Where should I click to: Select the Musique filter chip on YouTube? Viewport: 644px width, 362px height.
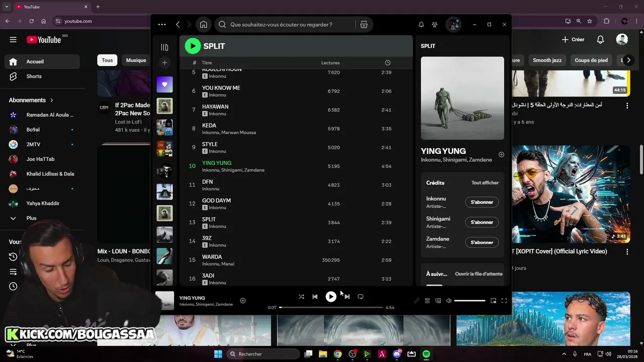pyautogui.click(x=136, y=60)
